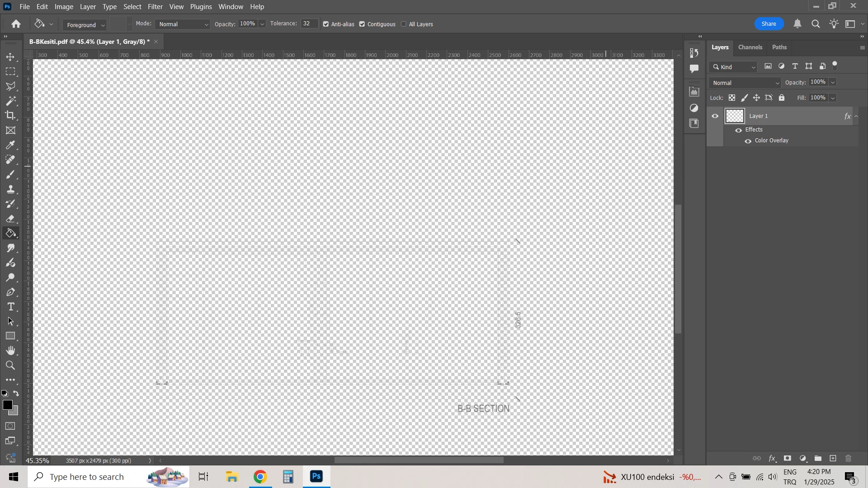The height and width of the screenshot is (488, 868).
Task: Switch to the Channels tab
Action: click(750, 47)
